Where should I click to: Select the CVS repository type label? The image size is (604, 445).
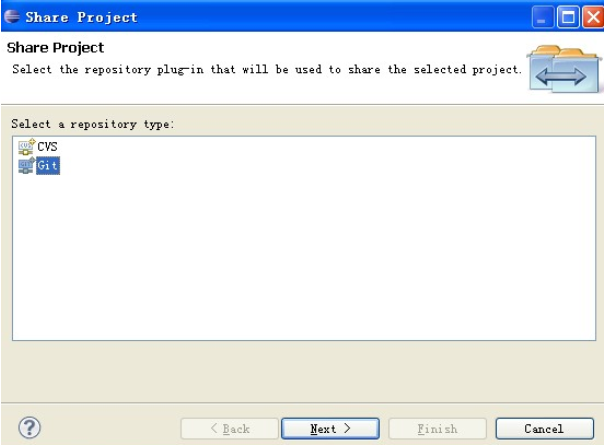[x=47, y=147]
